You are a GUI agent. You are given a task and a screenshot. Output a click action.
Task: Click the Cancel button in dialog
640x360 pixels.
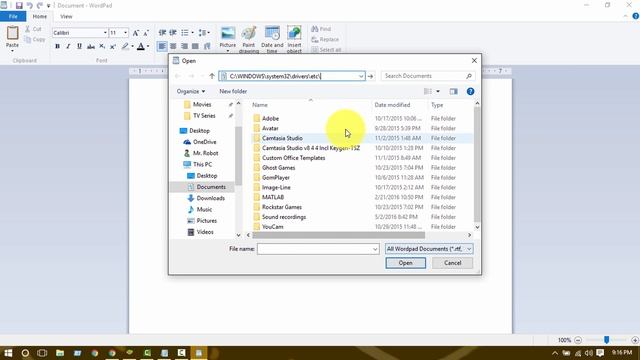[452, 263]
